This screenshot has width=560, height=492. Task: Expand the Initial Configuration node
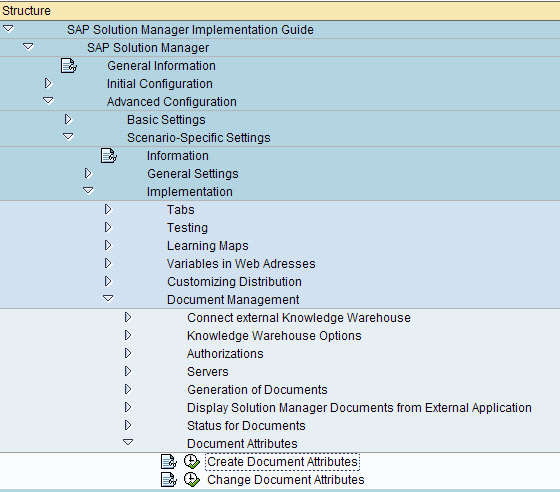pyautogui.click(x=48, y=83)
